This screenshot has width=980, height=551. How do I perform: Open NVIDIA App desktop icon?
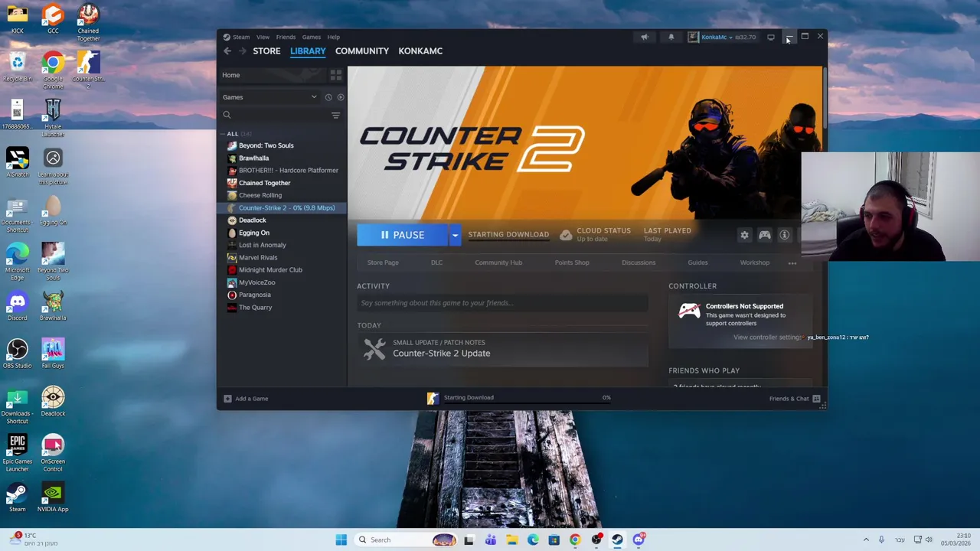(53, 497)
